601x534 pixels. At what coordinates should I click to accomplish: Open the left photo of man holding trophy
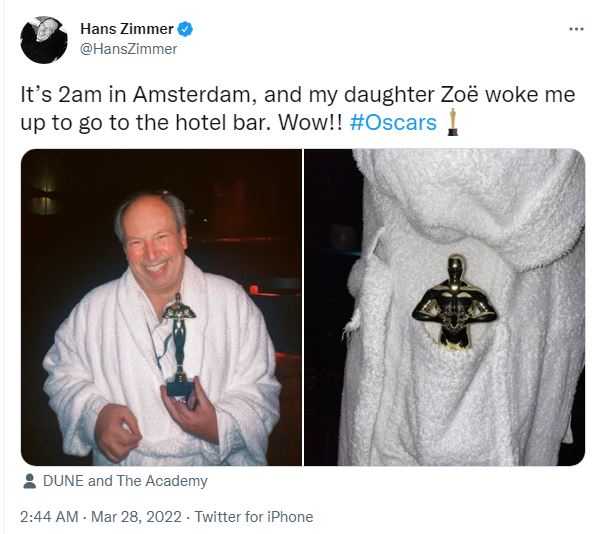point(161,307)
